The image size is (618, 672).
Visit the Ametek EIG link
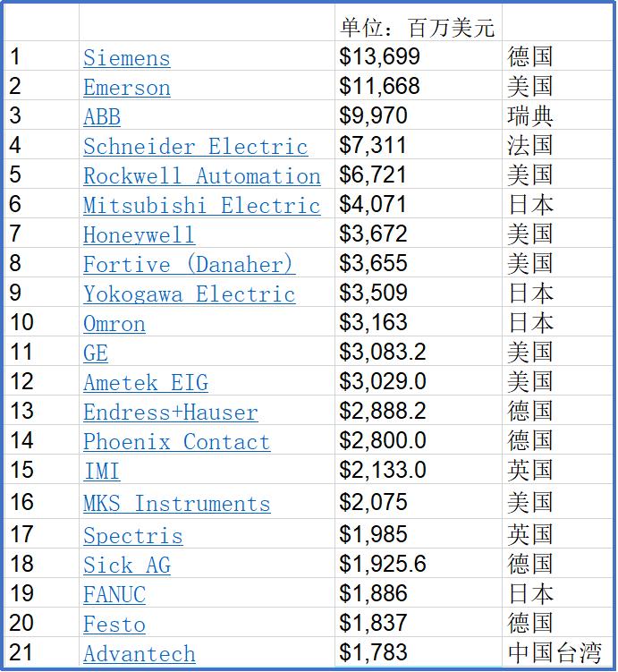coord(145,383)
